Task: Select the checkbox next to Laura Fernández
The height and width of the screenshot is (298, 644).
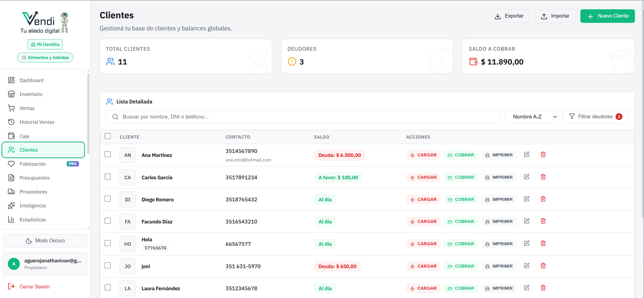Action: click(x=108, y=287)
